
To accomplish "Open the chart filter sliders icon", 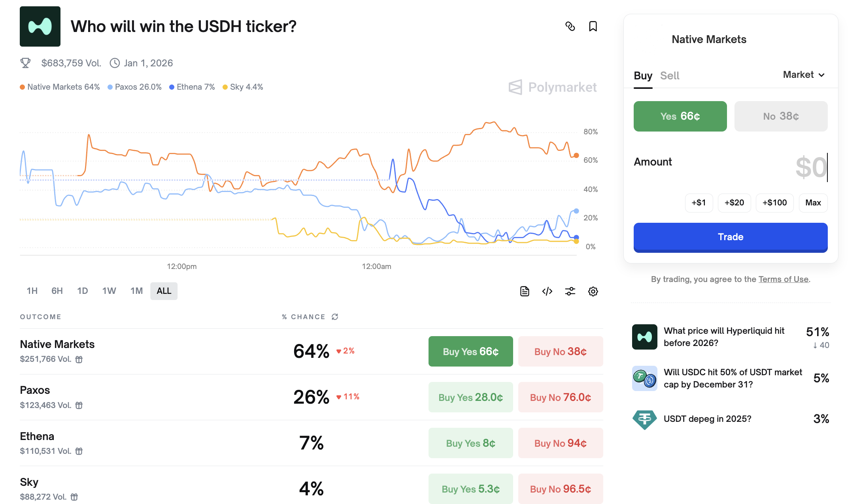I will pyautogui.click(x=570, y=291).
